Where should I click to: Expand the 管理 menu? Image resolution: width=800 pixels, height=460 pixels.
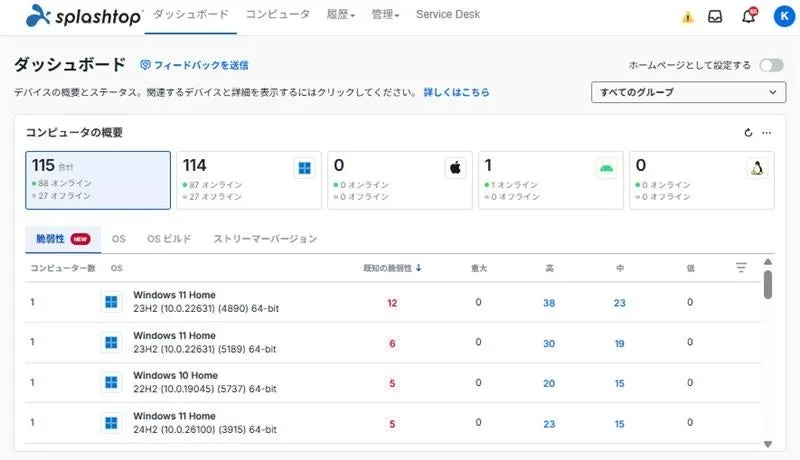point(385,15)
